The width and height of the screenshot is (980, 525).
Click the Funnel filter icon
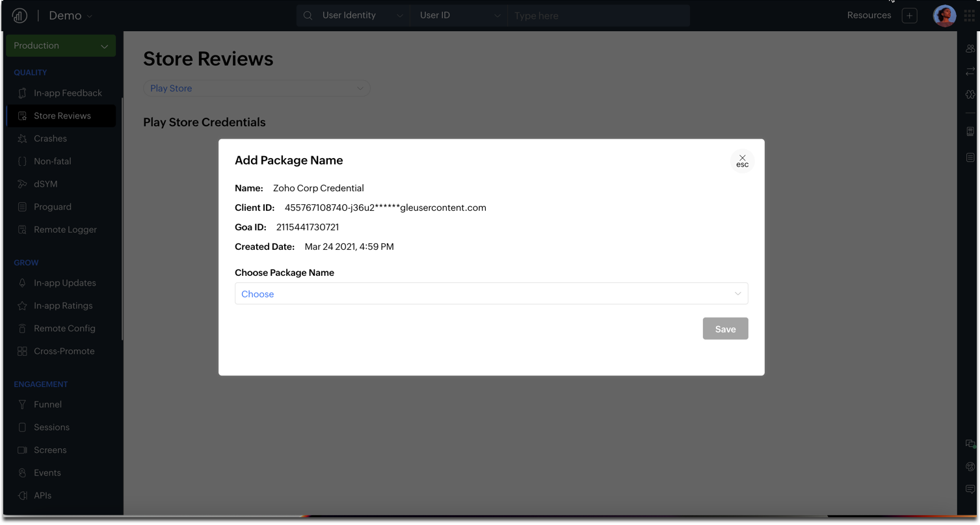tap(22, 405)
